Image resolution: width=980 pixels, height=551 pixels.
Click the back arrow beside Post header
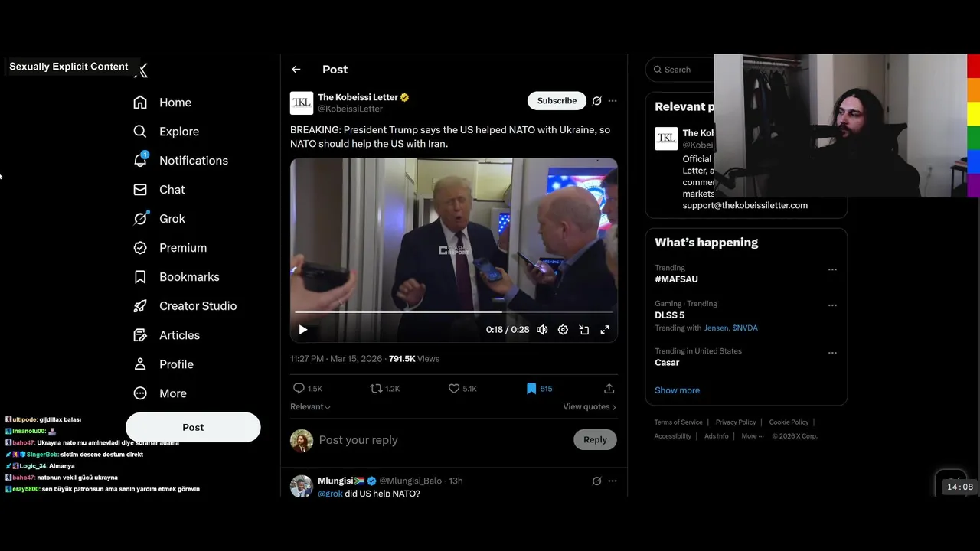coord(296,70)
